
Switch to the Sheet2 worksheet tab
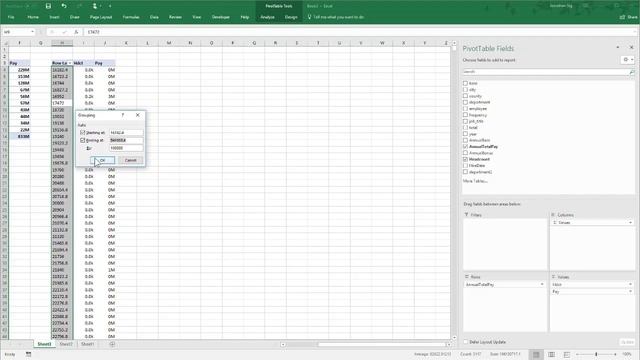[x=66, y=344]
